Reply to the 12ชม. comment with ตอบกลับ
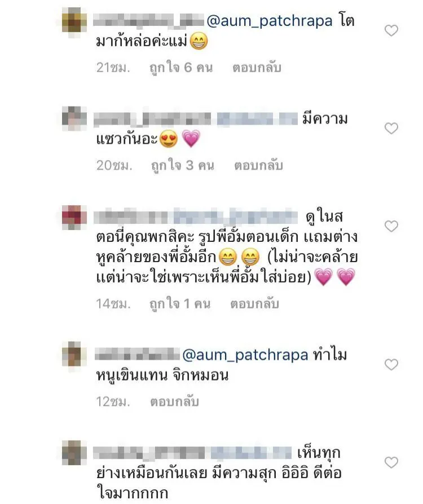The height and width of the screenshot is (504, 423). pos(174,402)
